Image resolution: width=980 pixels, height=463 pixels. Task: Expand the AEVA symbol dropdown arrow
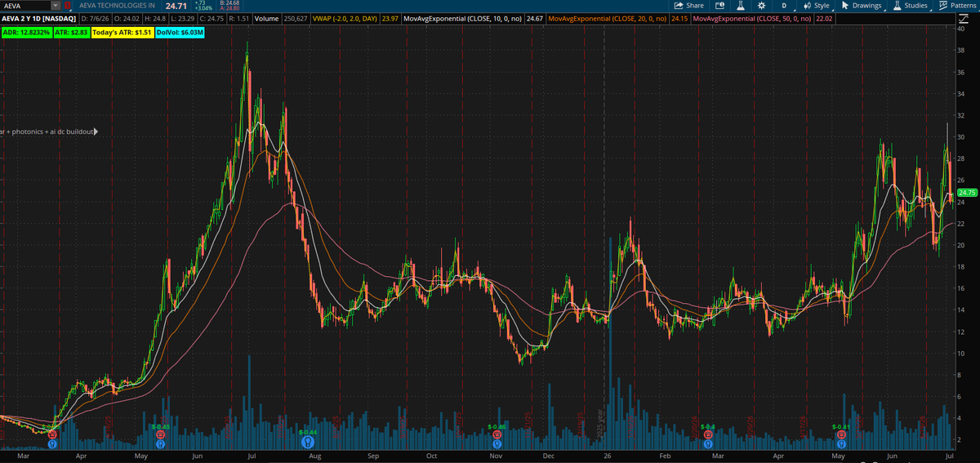click(55, 6)
